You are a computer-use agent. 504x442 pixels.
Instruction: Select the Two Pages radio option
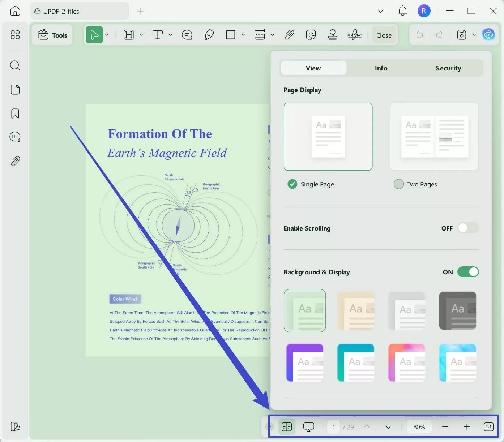click(x=399, y=184)
